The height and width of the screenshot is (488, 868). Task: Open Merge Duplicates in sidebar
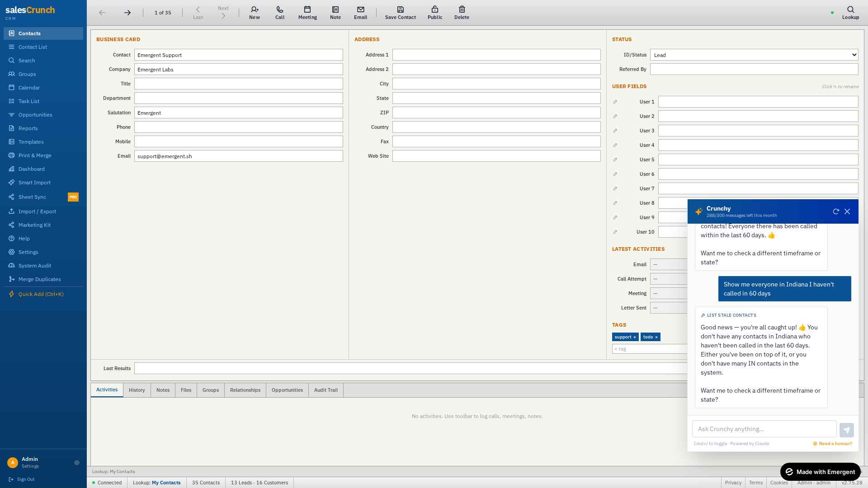(43, 279)
